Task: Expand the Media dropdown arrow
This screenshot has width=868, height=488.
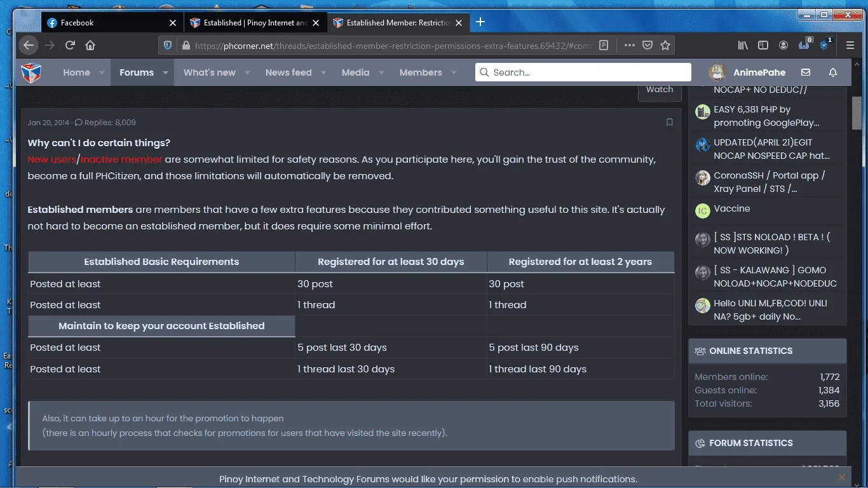Action: pos(381,72)
